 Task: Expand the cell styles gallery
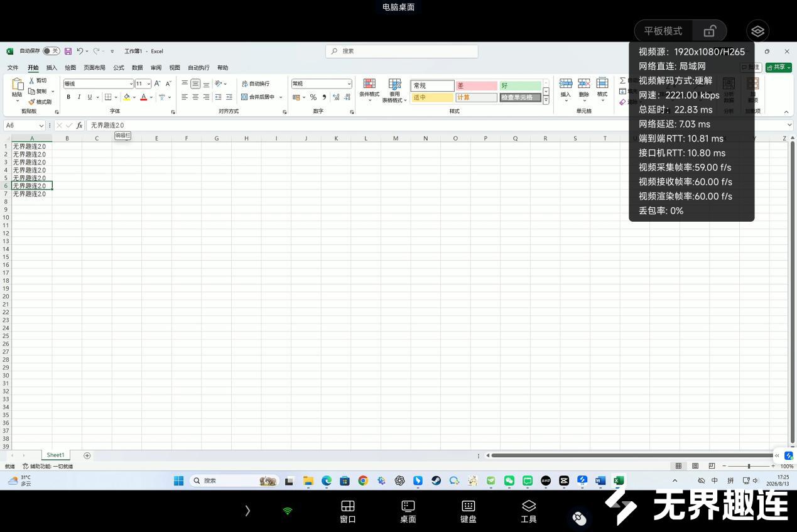click(546, 100)
